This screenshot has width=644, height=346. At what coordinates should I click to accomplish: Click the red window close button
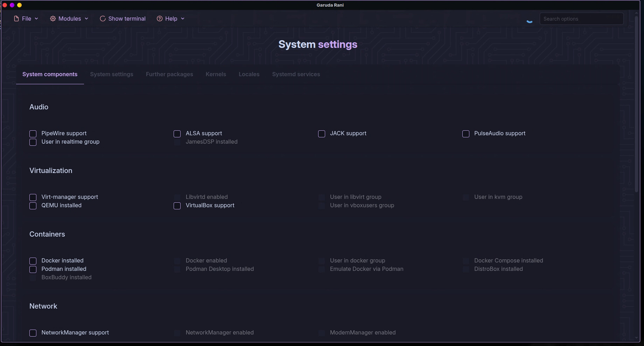(5, 5)
